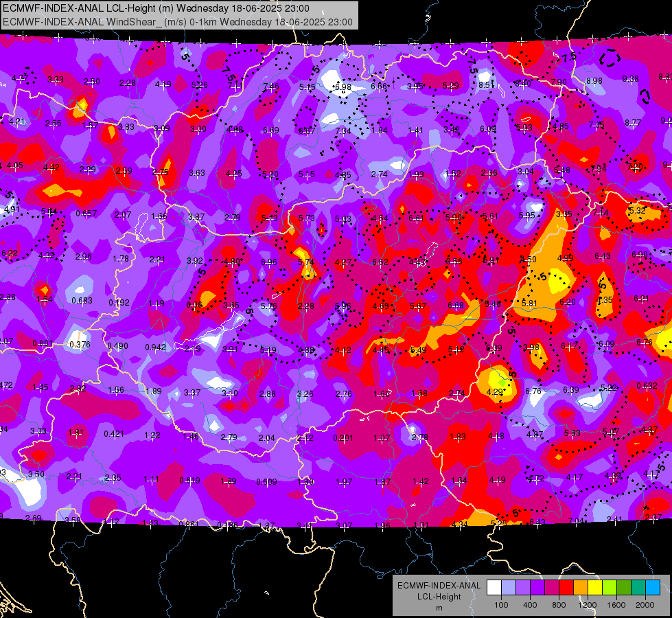Click the wind shear value 8.98

[x=594, y=80]
